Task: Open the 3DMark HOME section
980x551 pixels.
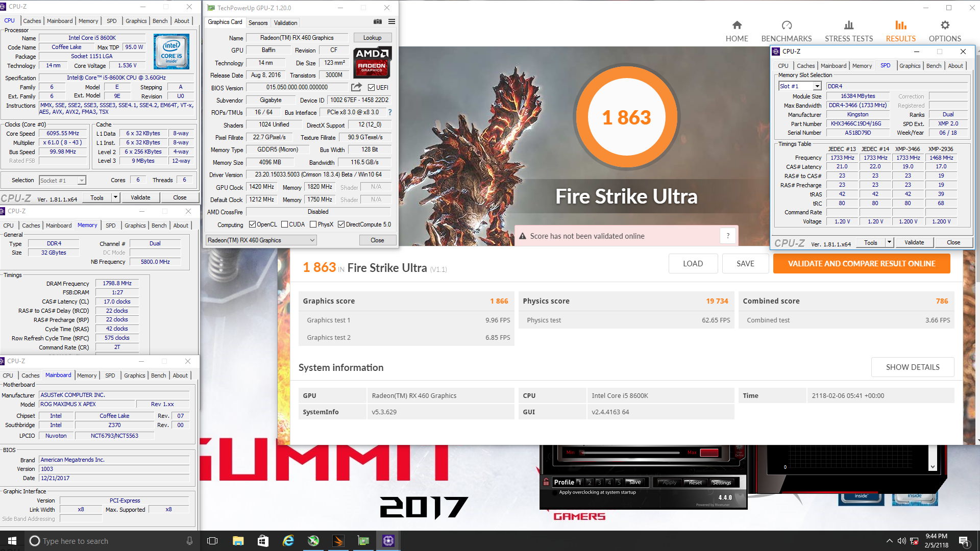Action: pos(737,31)
